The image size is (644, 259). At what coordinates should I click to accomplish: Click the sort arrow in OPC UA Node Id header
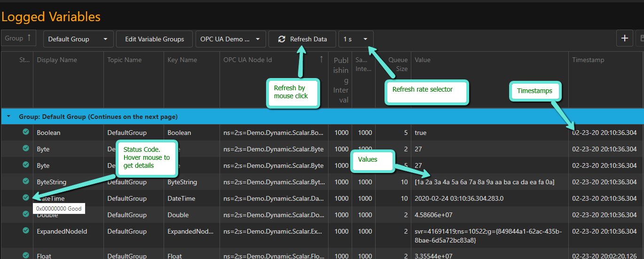coord(322,59)
